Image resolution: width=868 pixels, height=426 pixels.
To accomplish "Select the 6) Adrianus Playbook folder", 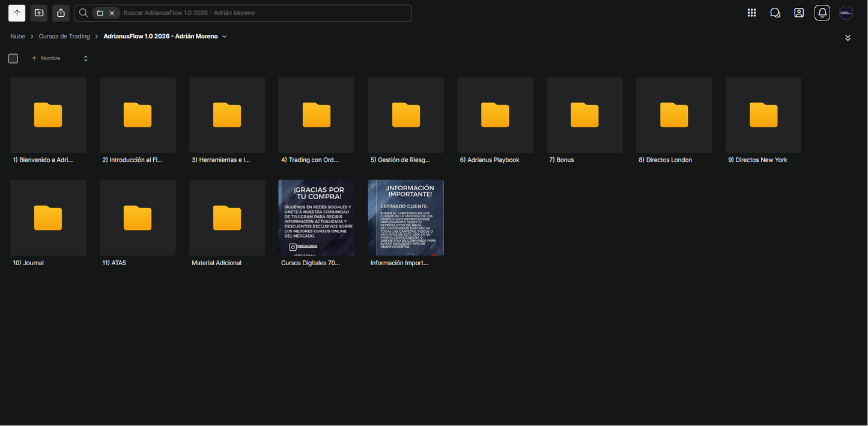I will 496,120.
